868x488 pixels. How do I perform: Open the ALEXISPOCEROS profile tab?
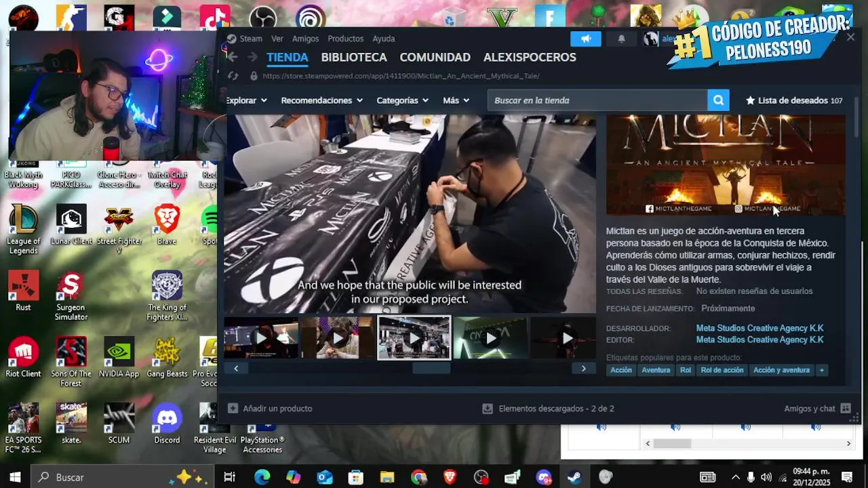(x=530, y=58)
